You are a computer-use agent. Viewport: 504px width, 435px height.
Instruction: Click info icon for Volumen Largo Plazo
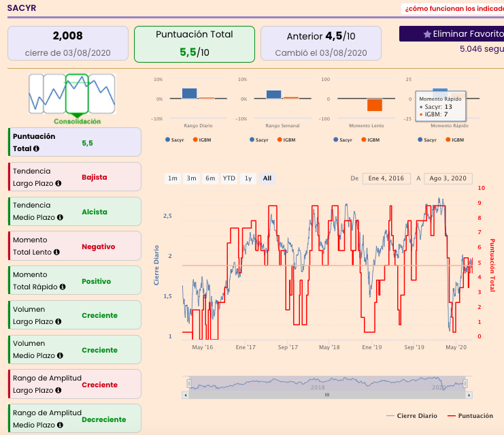[58, 321]
